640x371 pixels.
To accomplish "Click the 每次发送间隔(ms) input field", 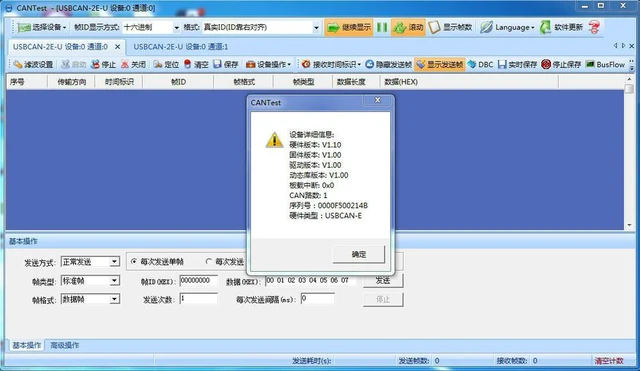I will point(318,299).
